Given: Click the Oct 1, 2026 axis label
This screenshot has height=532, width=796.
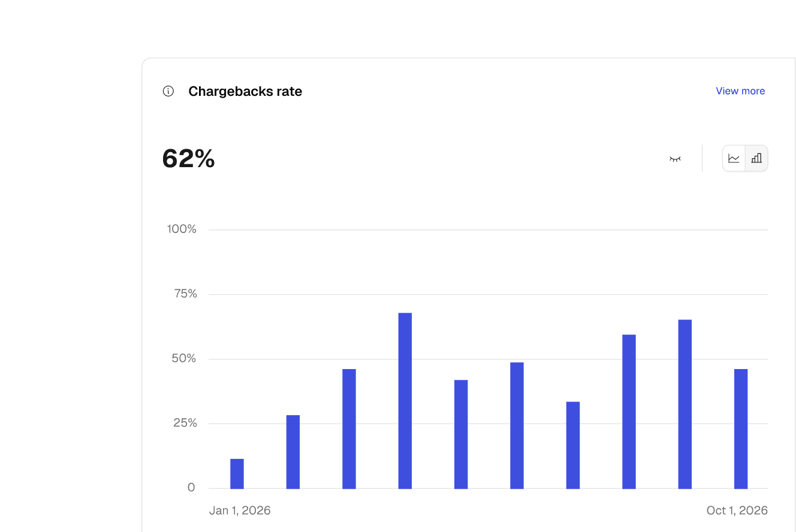Looking at the screenshot, I should [737, 510].
